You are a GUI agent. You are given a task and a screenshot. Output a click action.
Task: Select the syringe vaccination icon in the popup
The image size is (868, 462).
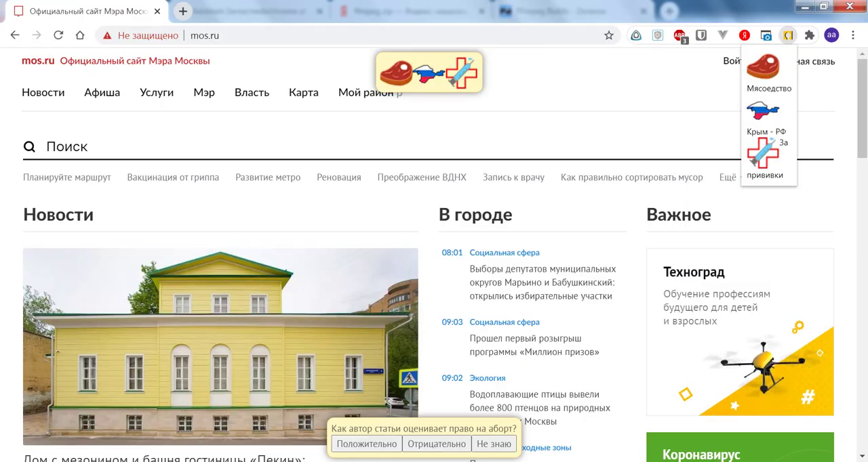click(763, 153)
